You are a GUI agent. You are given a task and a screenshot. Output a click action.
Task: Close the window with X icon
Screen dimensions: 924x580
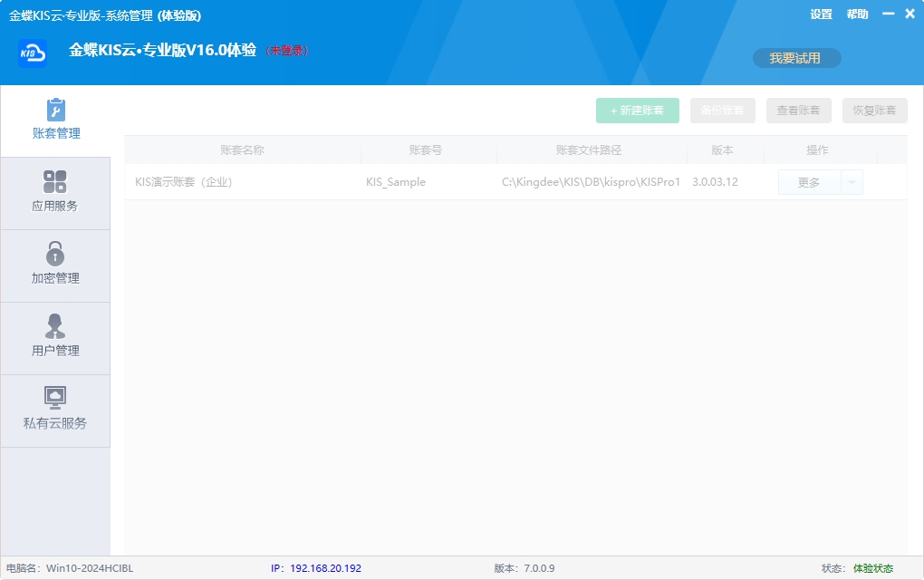(x=910, y=14)
